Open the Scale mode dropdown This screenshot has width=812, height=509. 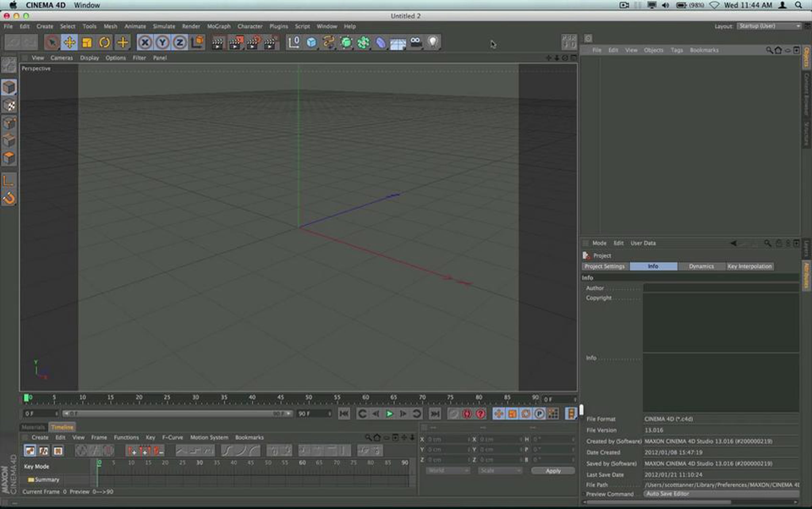500,470
